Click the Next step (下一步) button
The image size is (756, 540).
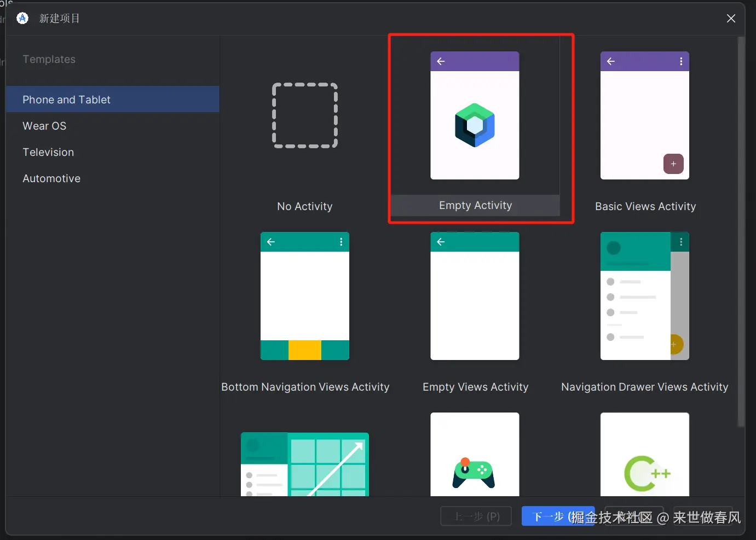pos(558,516)
